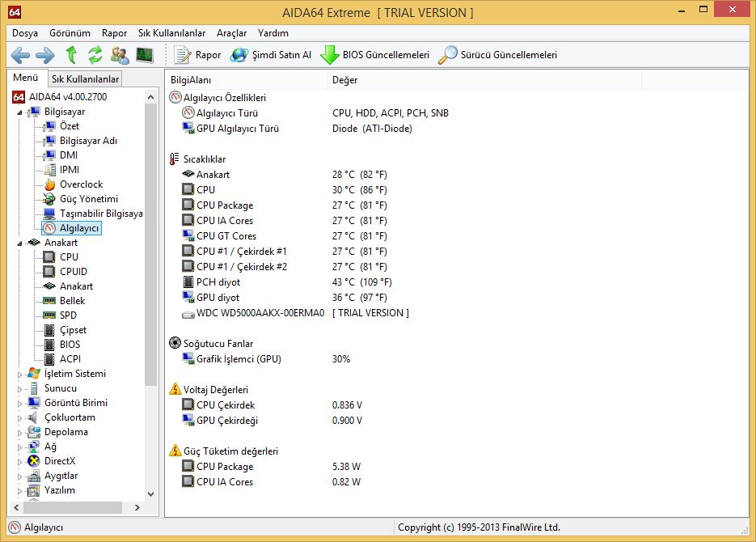
Task: Collapse the Bilgisayar tree node
Action: pyautogui.click(x=20, y=112)
